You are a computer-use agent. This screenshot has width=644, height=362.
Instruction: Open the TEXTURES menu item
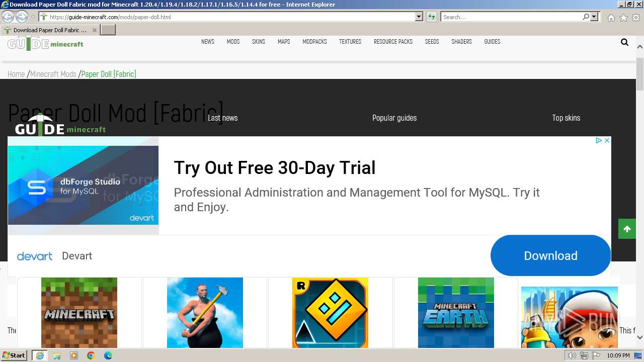(x=350, y=42)
